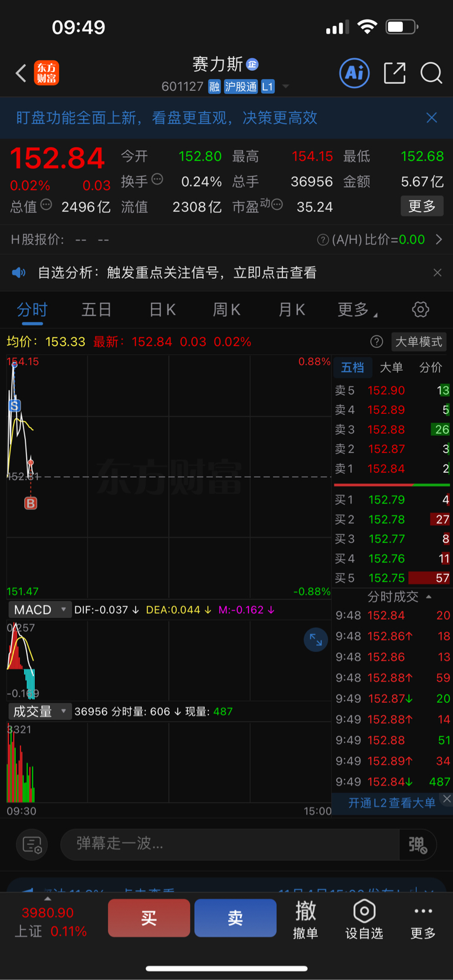Open chart settings gear icon

pos(420,310)
